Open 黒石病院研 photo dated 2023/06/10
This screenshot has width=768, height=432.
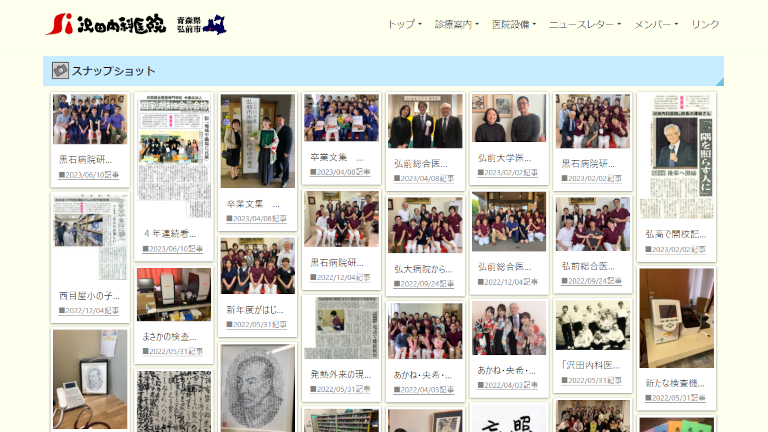[x=90, y=119]
